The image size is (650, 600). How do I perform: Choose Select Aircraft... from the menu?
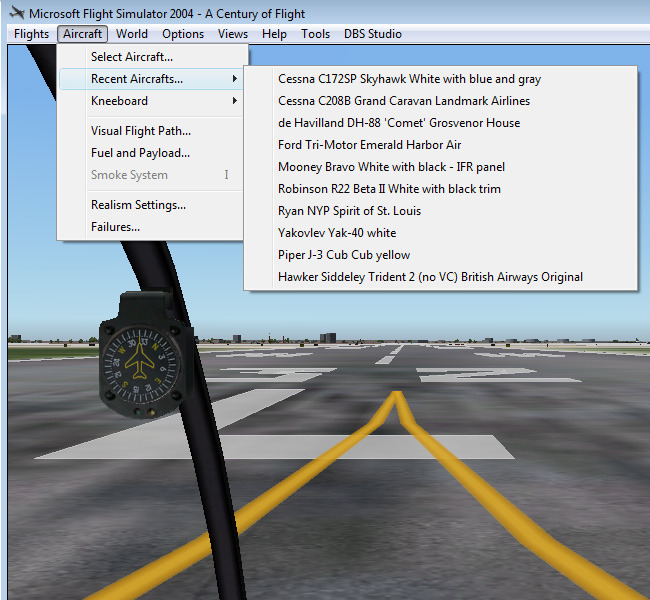[151, 57]
